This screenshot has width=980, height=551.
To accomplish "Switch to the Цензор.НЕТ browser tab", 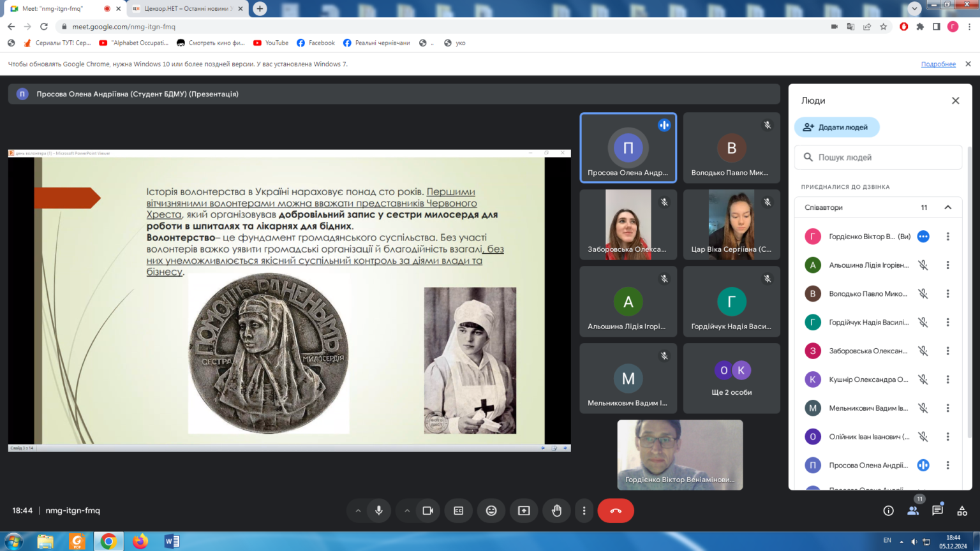I will click(x=185, y=9).
